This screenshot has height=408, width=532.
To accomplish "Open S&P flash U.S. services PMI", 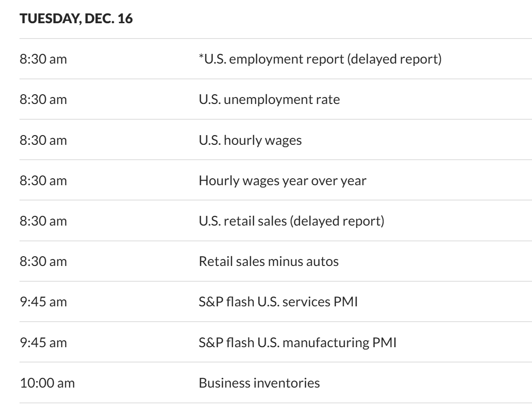I will coord(272,302).
